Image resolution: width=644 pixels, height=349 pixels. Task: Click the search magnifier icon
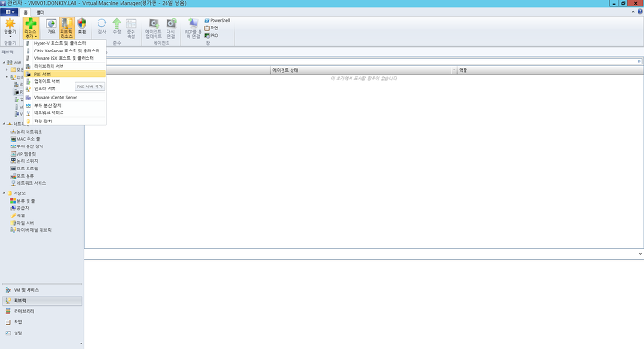coord(639,62)
